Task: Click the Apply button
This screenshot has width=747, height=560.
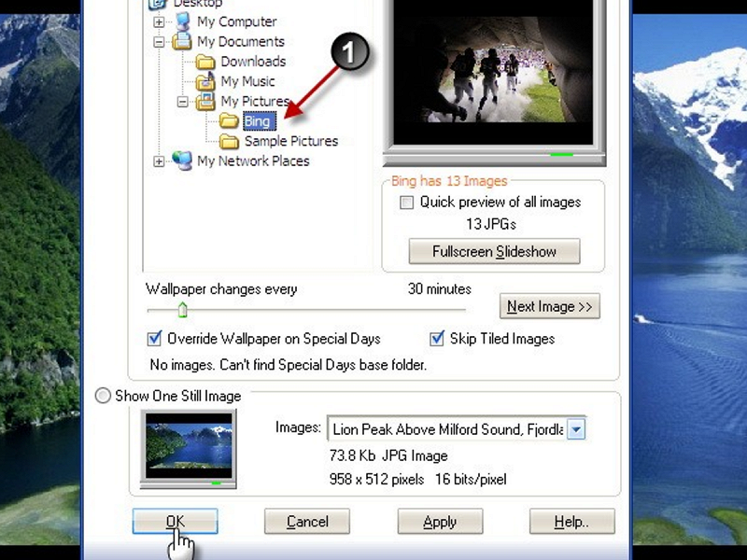Action: pos(440,522)
